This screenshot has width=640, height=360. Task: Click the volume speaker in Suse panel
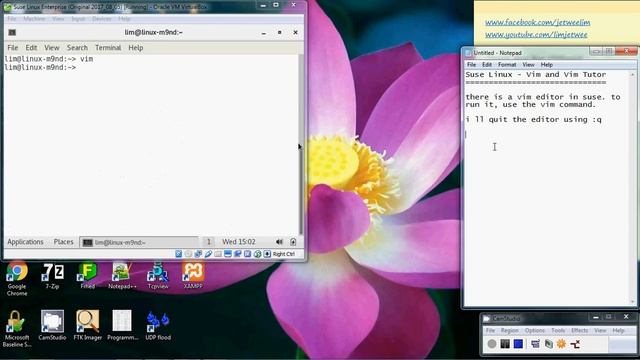coord(279,242)
